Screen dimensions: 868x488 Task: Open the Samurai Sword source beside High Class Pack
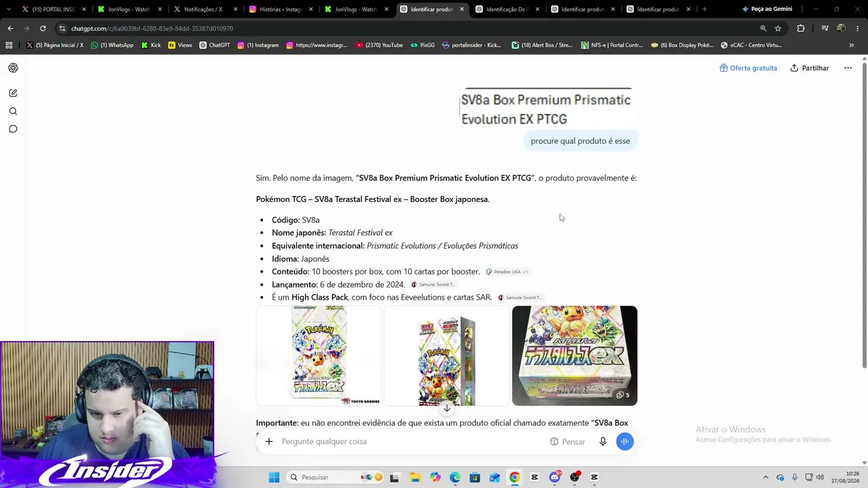click(x=521, y=298)
